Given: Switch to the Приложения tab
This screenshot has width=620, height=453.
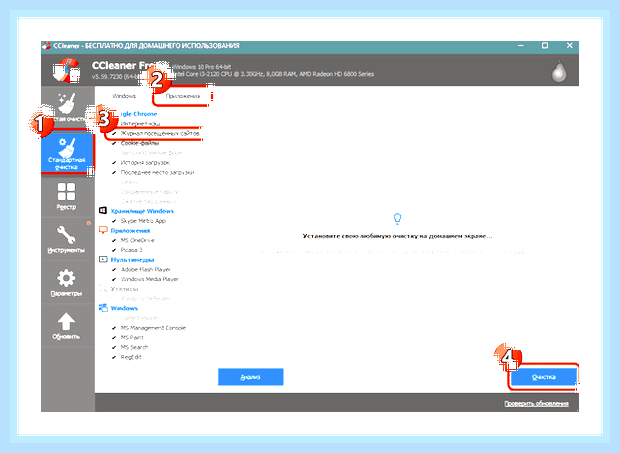Looking at the screenshot, I should click(x=182, y=96).
